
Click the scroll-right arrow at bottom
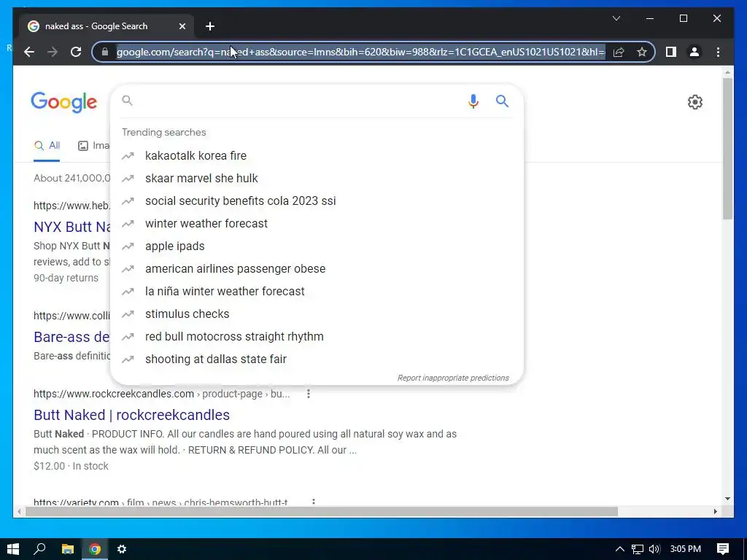716,511
